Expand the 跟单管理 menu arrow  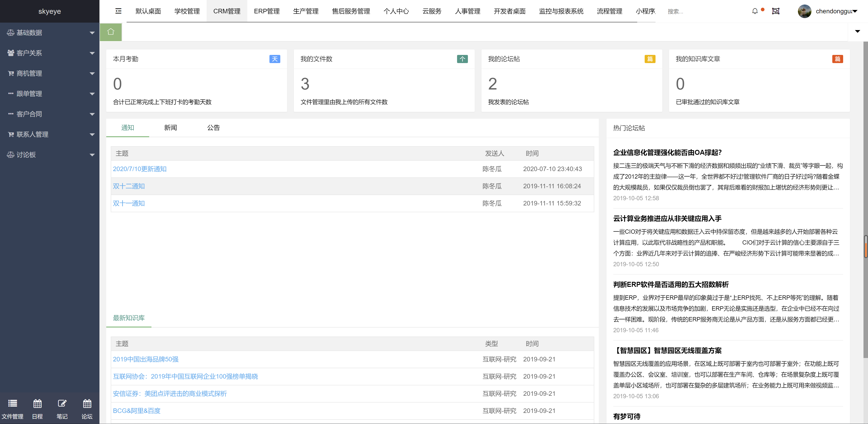pyautogui.click(x=92, y=94)
